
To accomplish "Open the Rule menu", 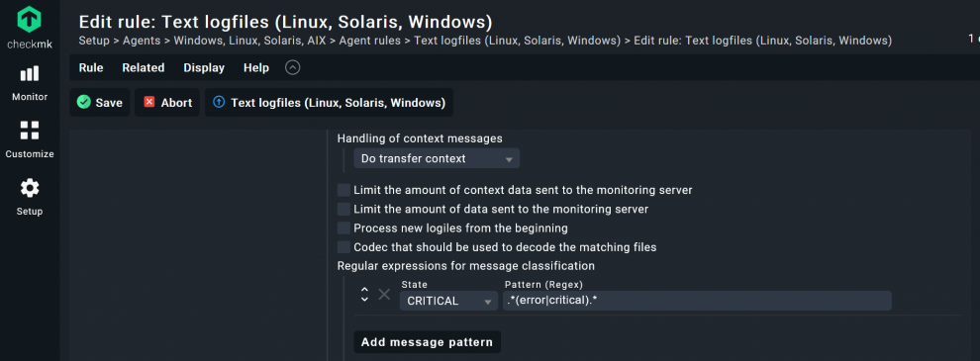I will [x=91, y=67].
